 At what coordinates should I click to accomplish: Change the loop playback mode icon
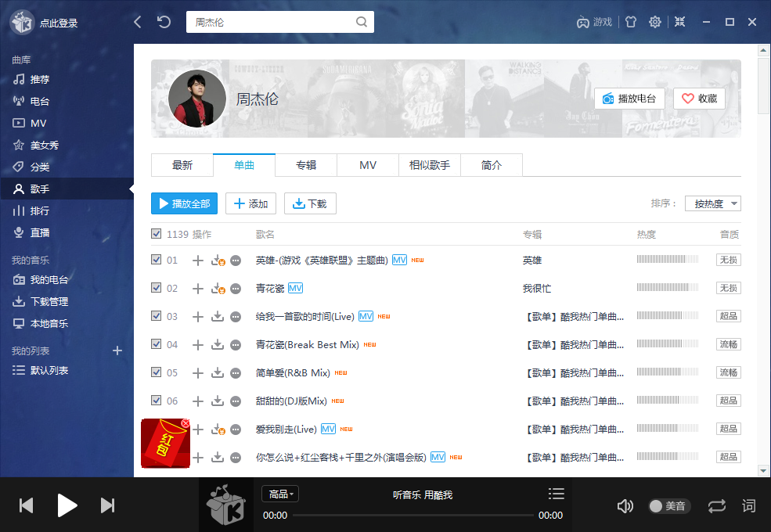click(716, 506)
